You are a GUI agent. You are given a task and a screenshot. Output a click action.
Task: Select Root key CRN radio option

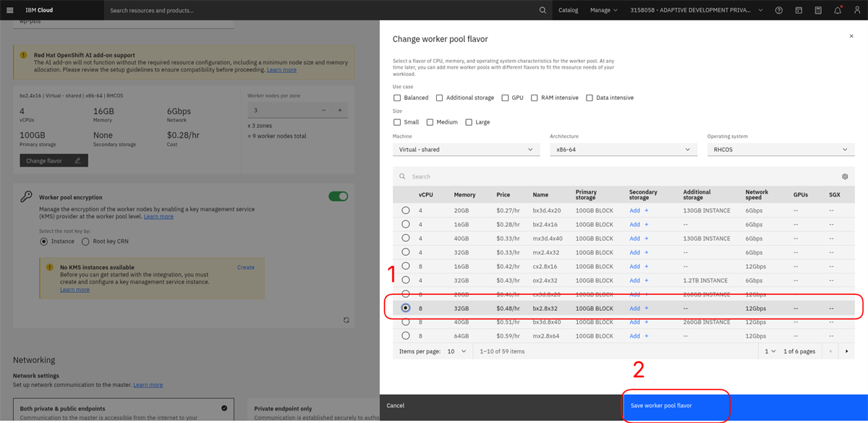pyautogui.click(x=86, y=242)
